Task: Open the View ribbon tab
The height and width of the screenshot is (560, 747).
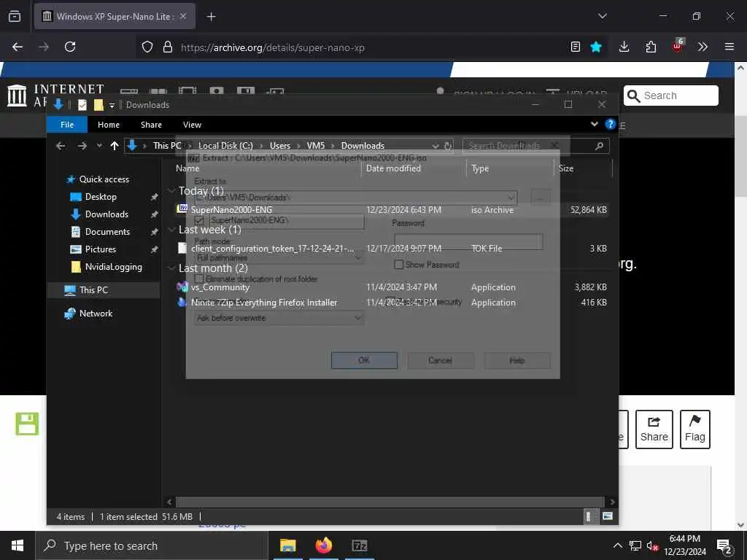Action: (192, 125)
